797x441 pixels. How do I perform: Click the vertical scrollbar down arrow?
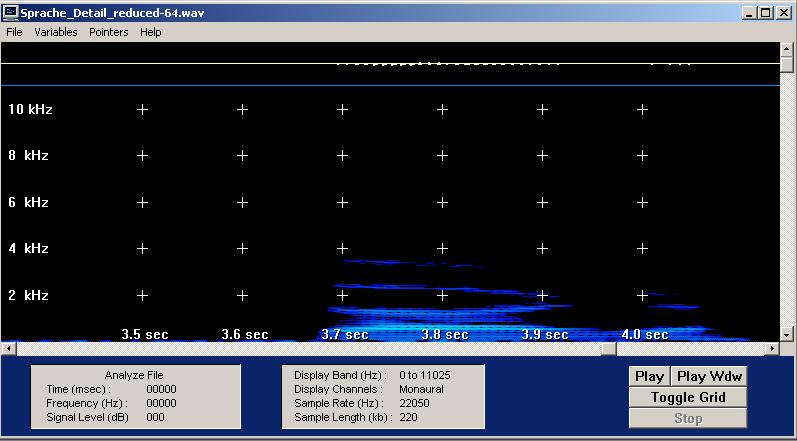click(786, 334)
